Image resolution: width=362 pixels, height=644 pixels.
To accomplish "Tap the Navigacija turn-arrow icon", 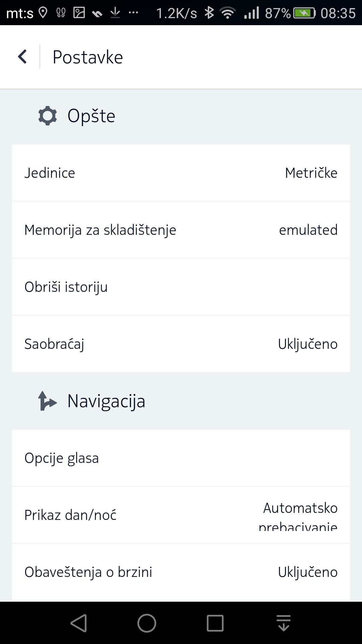I will click(47, 401).
